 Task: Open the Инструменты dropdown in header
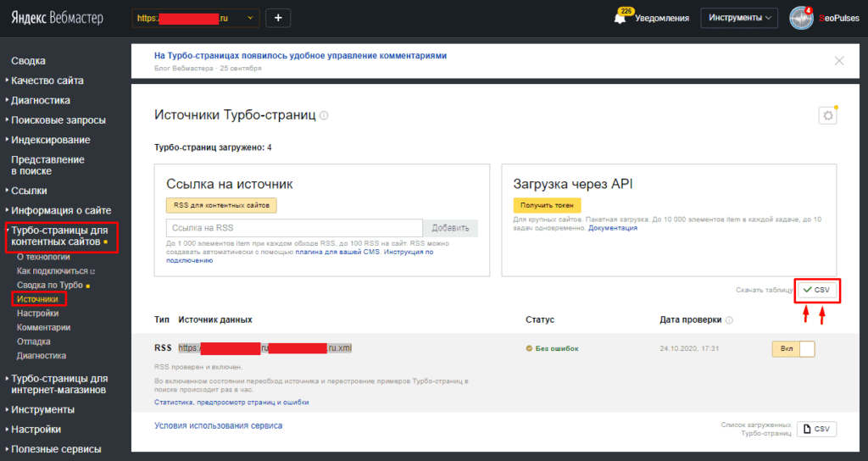click(x=739, y=18)
